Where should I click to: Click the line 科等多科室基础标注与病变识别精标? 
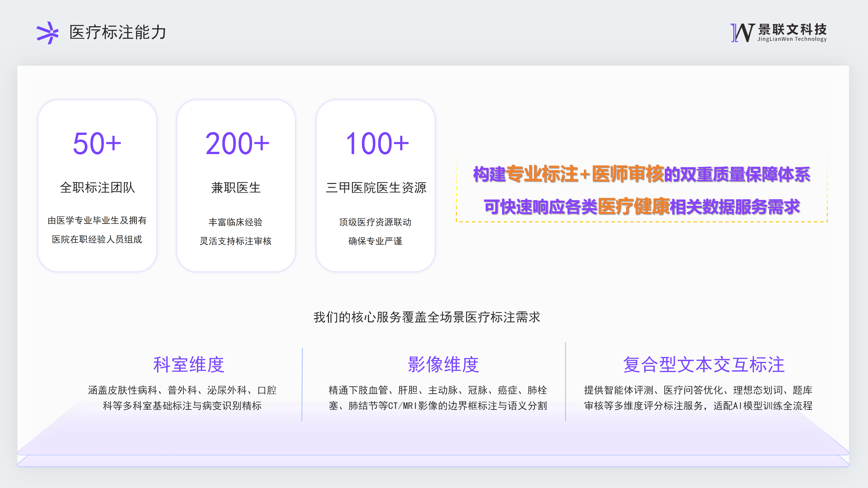(182, 406)
